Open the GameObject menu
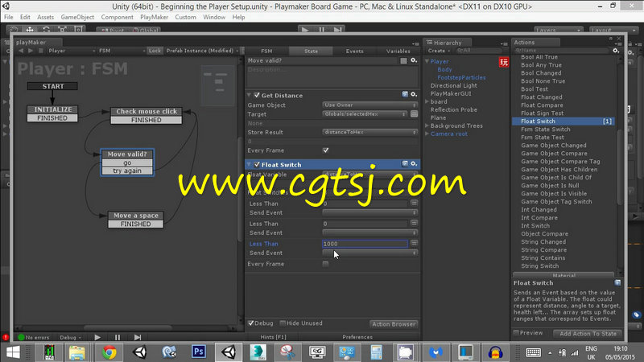 point(77,17)
